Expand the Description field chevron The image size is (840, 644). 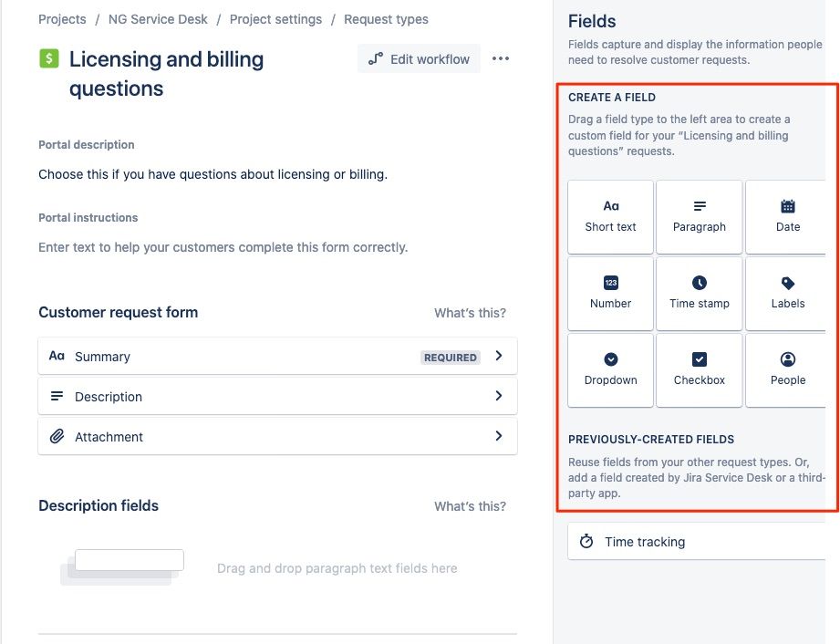pyautogui.click(x=499, y=396)
